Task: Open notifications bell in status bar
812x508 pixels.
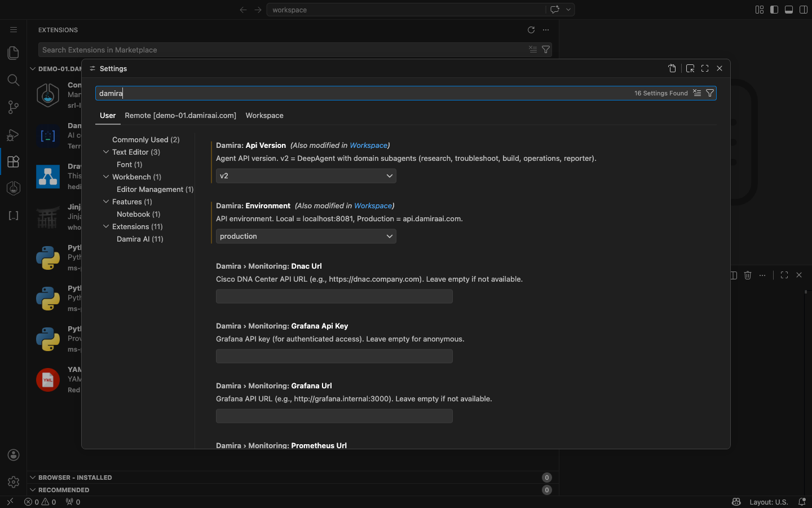Action: tap(802, 502)
